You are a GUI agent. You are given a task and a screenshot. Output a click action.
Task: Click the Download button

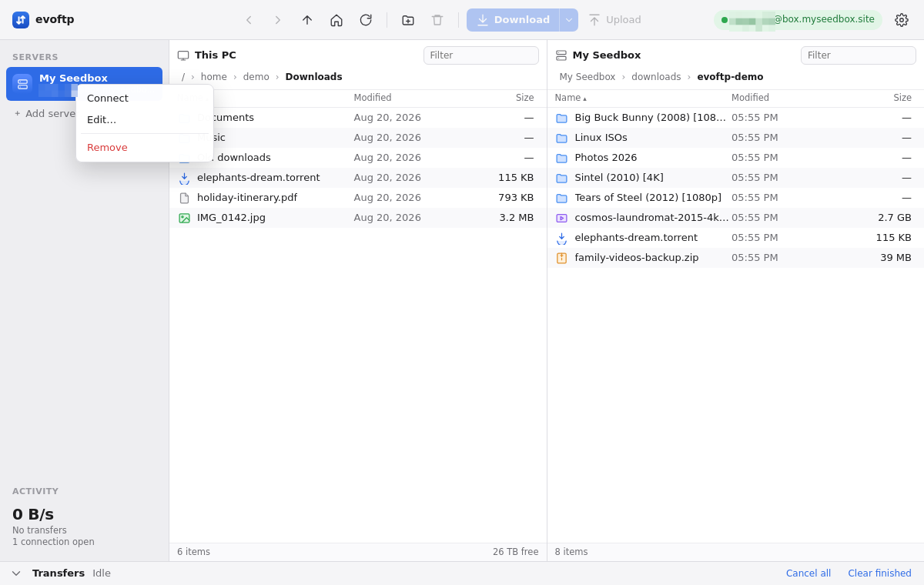coord(513,20)
